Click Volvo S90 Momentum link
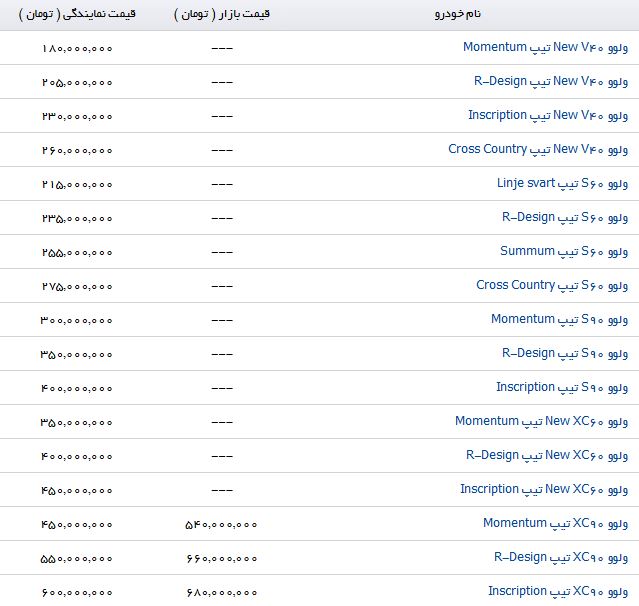The image size is (639, 606). point(559,320)
